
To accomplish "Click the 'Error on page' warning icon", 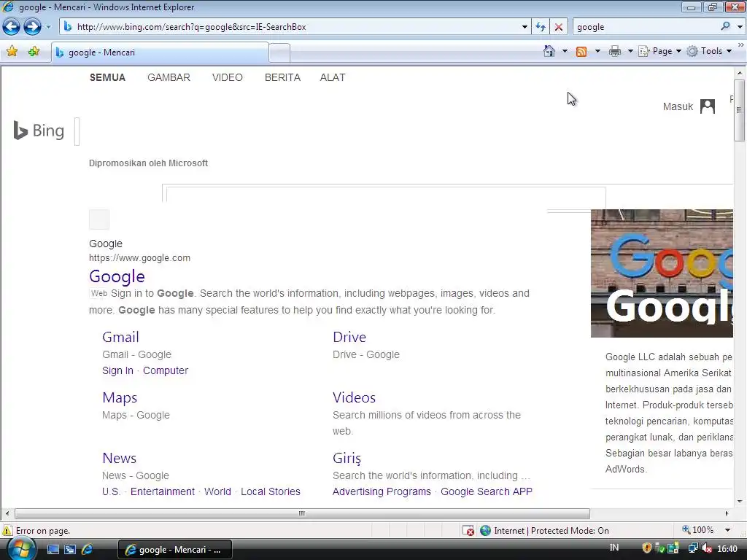I will tap(7, 530).
